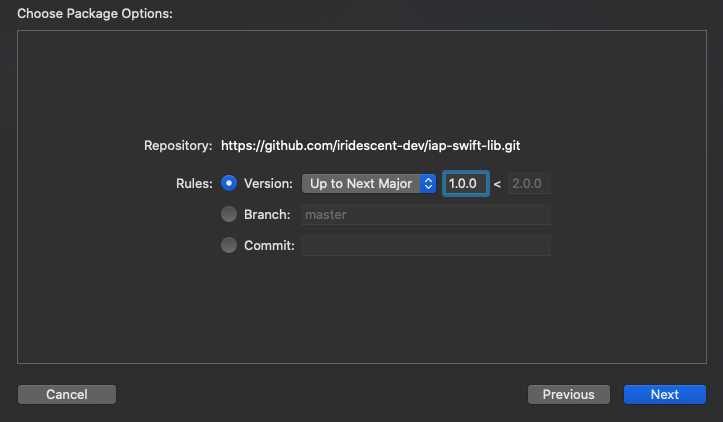Click the less-than symbol between versions

(497, 184)
